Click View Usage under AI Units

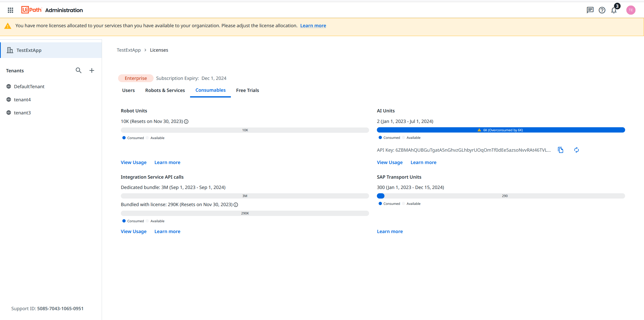(390, 163)
